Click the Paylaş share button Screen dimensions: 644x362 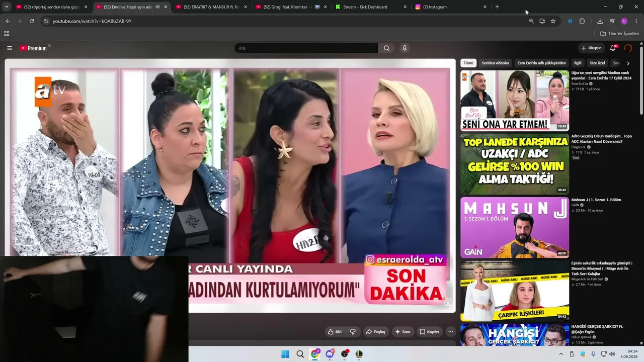pos(375,332)
